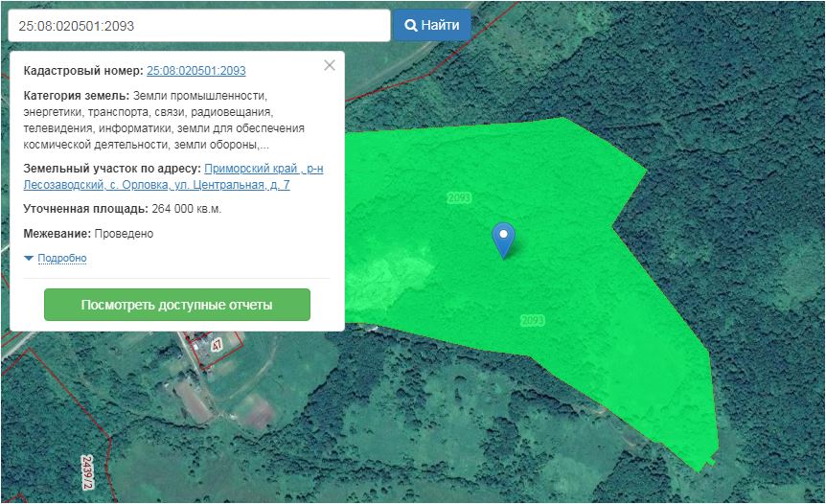Click the 2439/2 parcel label on map

88,471
